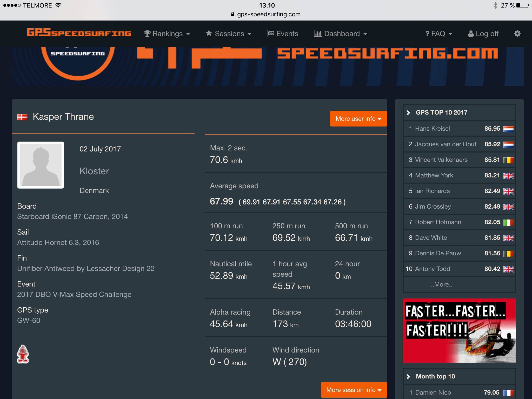
Task: Click the Faster Faster Faster banner ad
Action: tap(459, 330)
